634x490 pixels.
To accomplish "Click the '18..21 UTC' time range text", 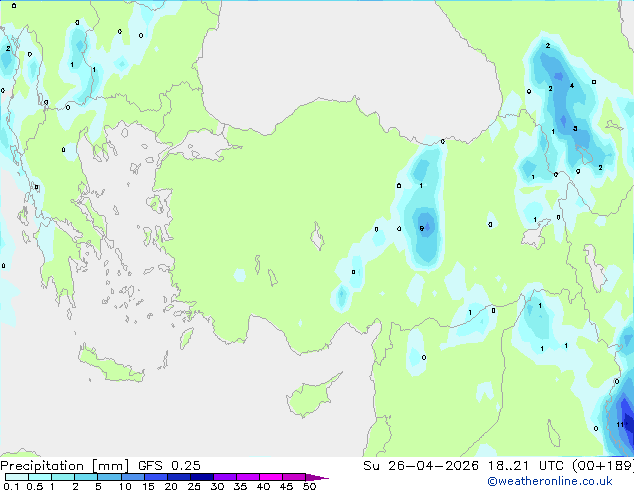I will pos(526,466).
